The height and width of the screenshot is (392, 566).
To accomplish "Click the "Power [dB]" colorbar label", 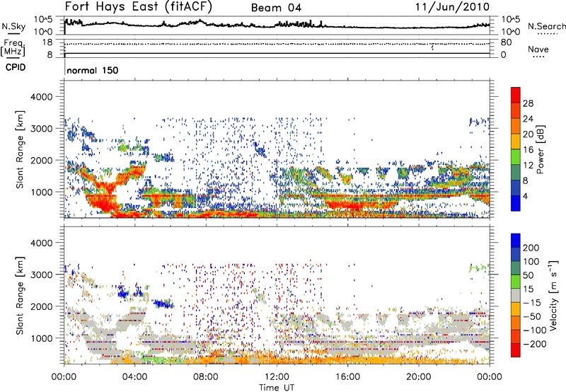I will pos(540,149).
